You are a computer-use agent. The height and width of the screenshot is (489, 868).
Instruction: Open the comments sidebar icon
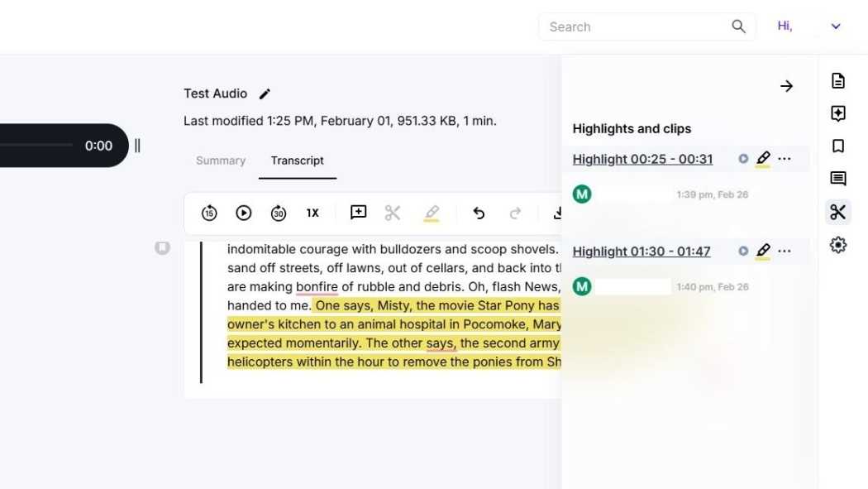[x=838, y=179]
